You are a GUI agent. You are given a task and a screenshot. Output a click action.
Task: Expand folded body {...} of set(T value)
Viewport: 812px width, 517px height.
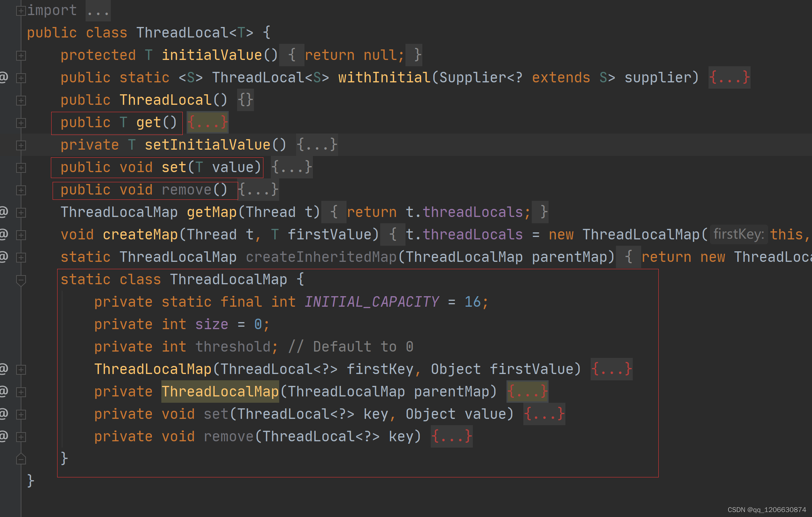pos(291,167)
